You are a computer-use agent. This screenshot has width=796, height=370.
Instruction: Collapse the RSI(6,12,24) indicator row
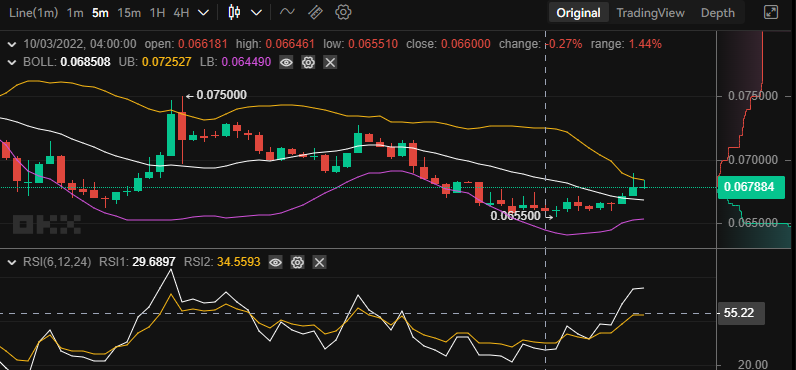coord(12,262)
